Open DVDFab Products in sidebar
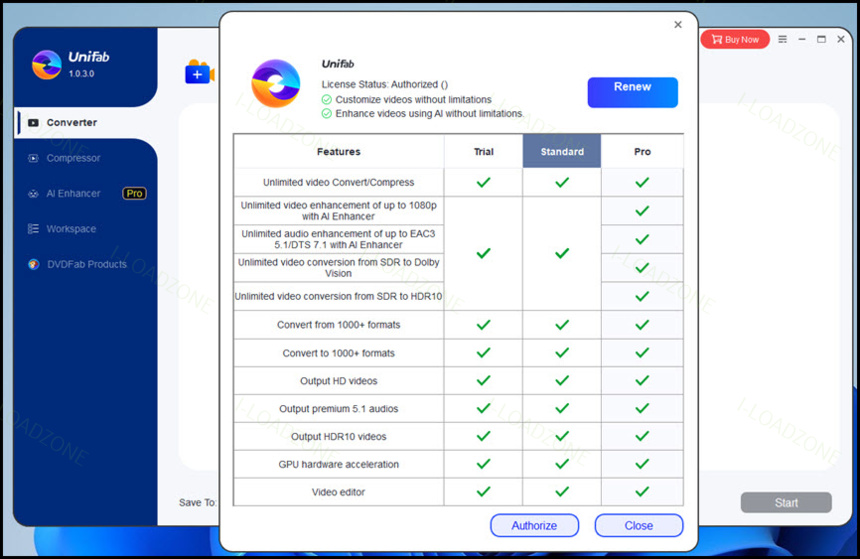 (x=87, y=264)
